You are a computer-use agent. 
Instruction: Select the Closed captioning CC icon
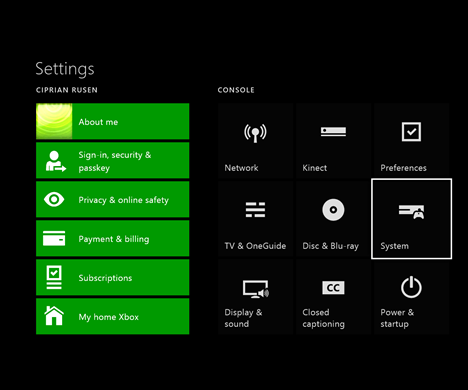point(333,288)
